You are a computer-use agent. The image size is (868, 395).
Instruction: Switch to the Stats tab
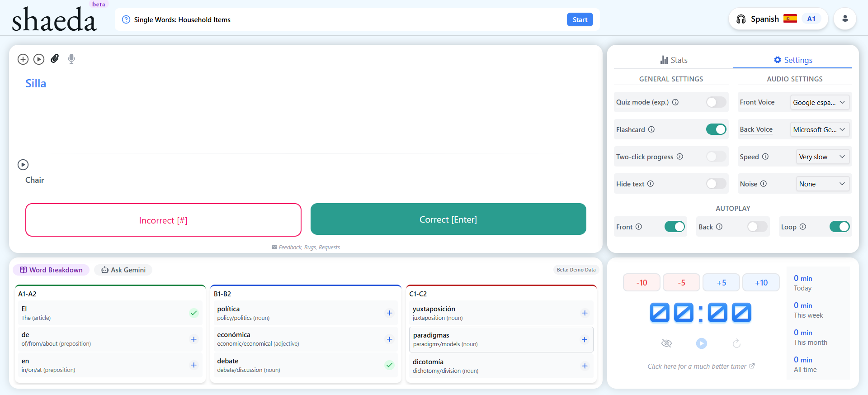point(674,60)
